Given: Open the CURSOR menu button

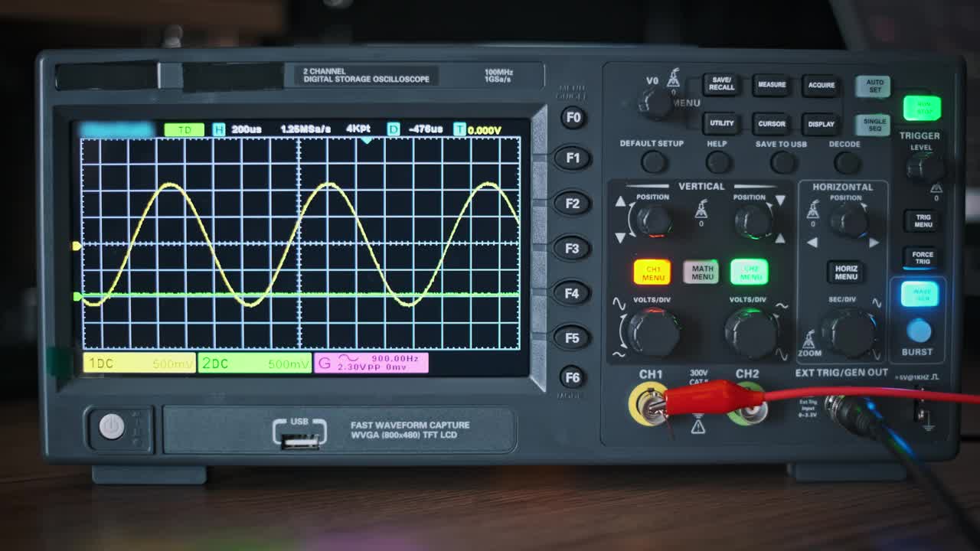Looking at the screenshot, I should coord(771,123).
